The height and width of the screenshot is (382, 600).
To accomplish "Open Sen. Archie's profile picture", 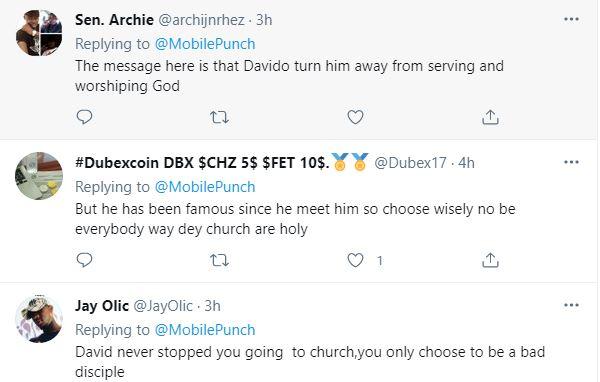I will pyautogui.click(x=39, y=33).
